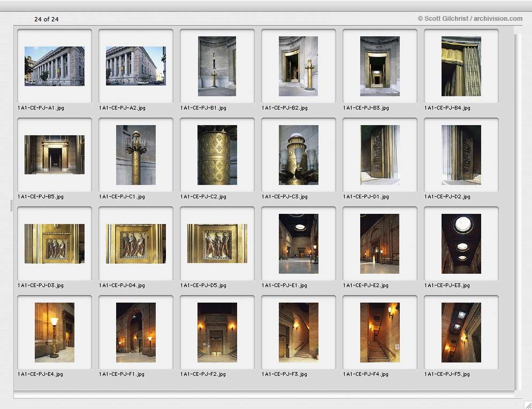Click the left pane splitter handle
The image size is (532, 409).
[11, 206]
